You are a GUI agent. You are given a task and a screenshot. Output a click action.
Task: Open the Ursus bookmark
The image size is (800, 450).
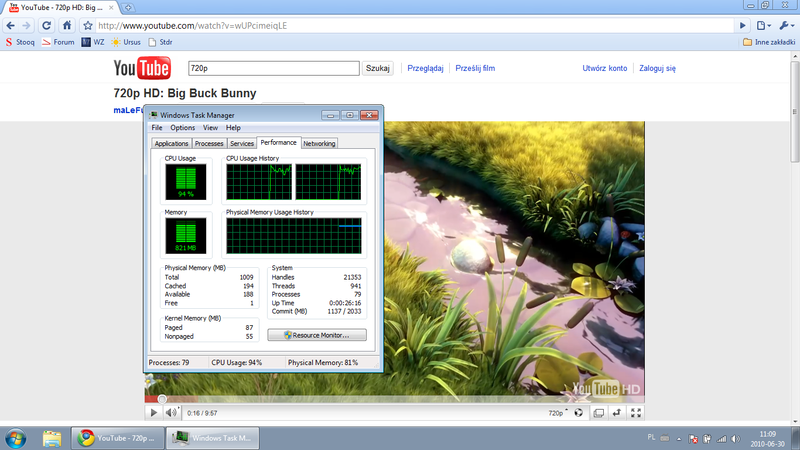(126, 42)
